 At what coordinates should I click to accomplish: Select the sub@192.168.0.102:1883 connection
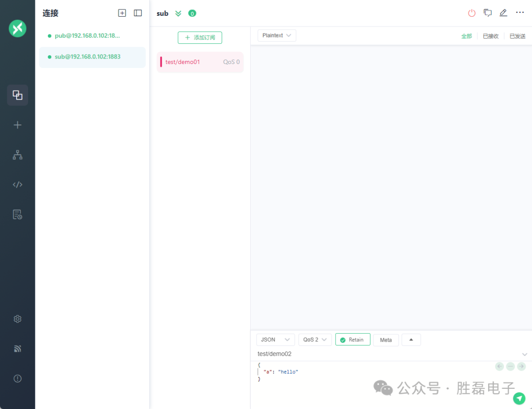point(92,57)
